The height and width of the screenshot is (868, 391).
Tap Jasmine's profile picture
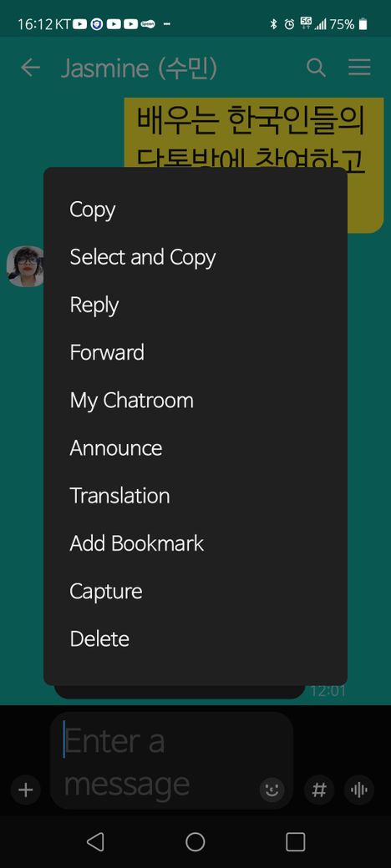[x=25, y=266]
